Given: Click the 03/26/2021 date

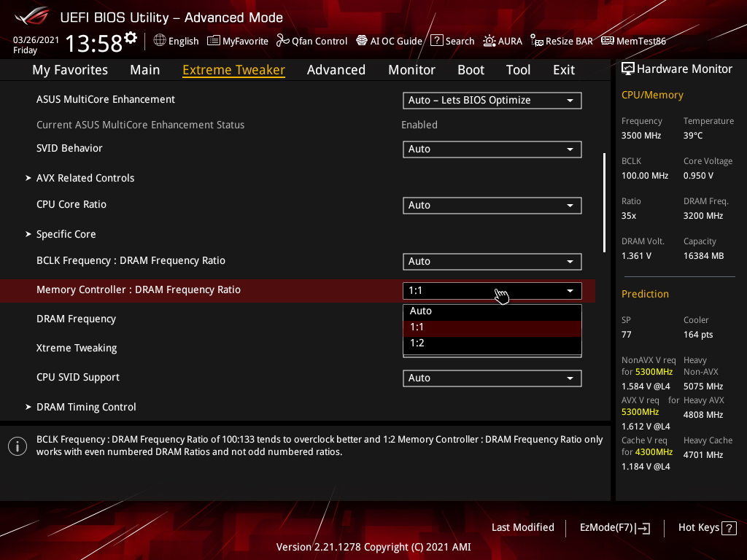Looking at the screenshot, I should pyautogui.click(x=36, y=40).
